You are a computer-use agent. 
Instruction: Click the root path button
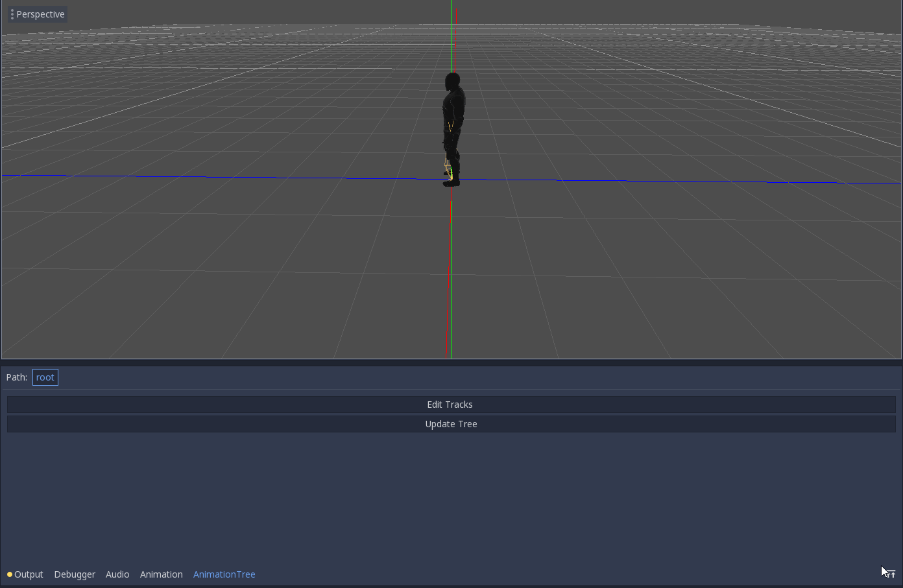tap(45, 377)
